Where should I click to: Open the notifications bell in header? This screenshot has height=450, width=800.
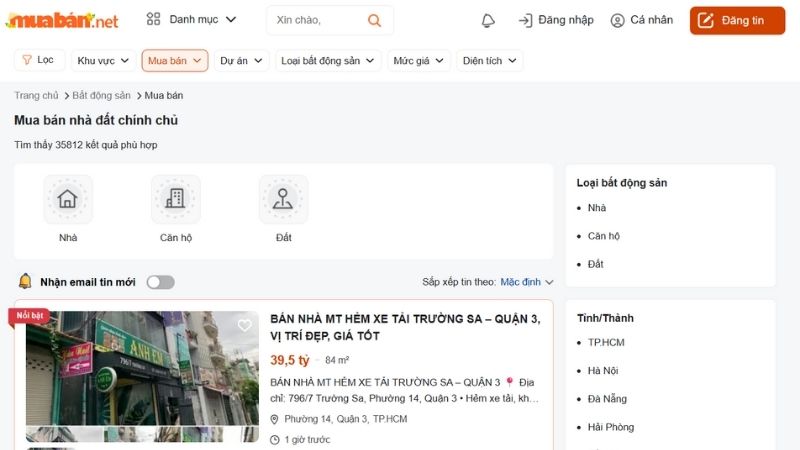pos(488,20)
